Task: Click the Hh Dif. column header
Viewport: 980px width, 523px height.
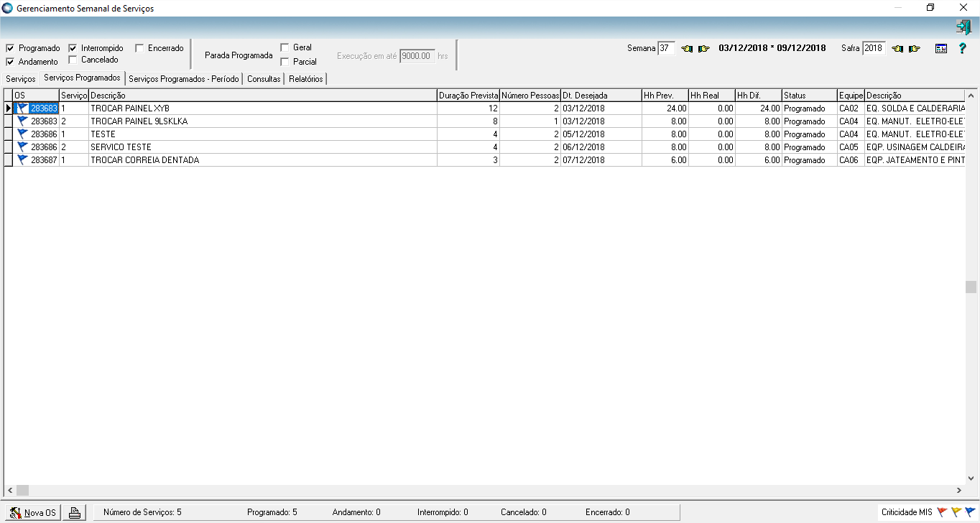Action: pos(759,96)
